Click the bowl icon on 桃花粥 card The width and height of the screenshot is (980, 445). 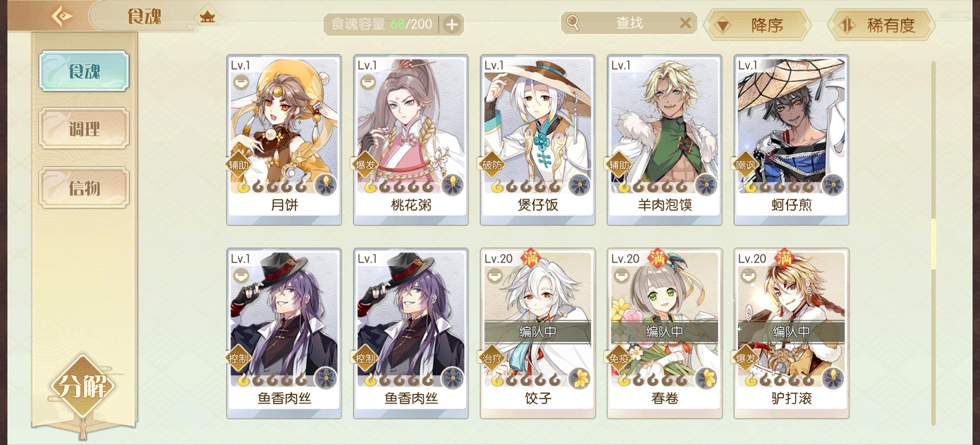367,82
